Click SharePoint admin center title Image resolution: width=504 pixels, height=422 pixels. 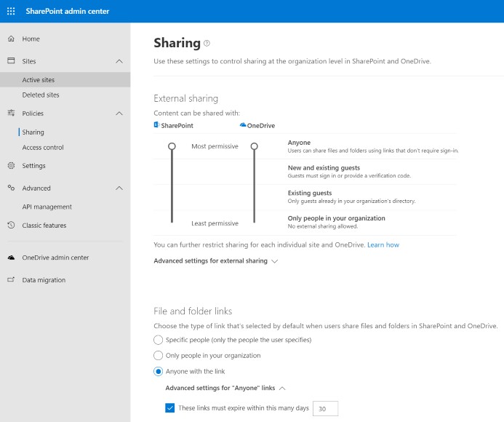click(68, 11)
